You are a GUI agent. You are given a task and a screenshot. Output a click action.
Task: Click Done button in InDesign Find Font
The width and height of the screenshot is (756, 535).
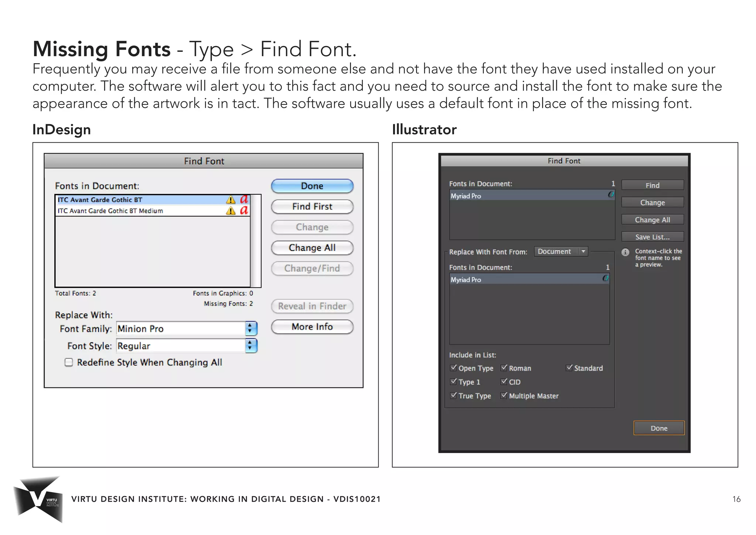point(312,186)
